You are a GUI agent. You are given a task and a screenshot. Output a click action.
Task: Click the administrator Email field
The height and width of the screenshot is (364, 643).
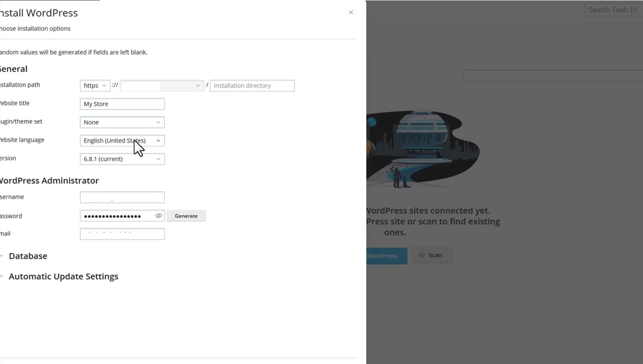(122, 234)
